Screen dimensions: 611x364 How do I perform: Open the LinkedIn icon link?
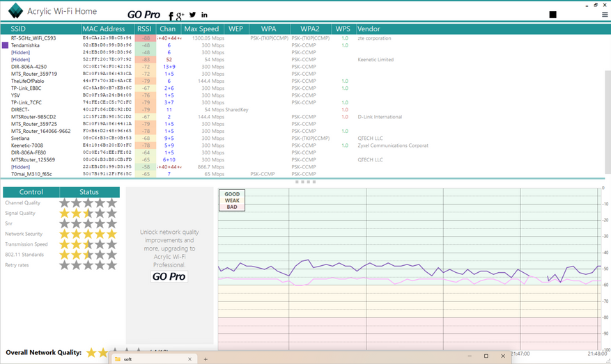click(x=204, y=15)
